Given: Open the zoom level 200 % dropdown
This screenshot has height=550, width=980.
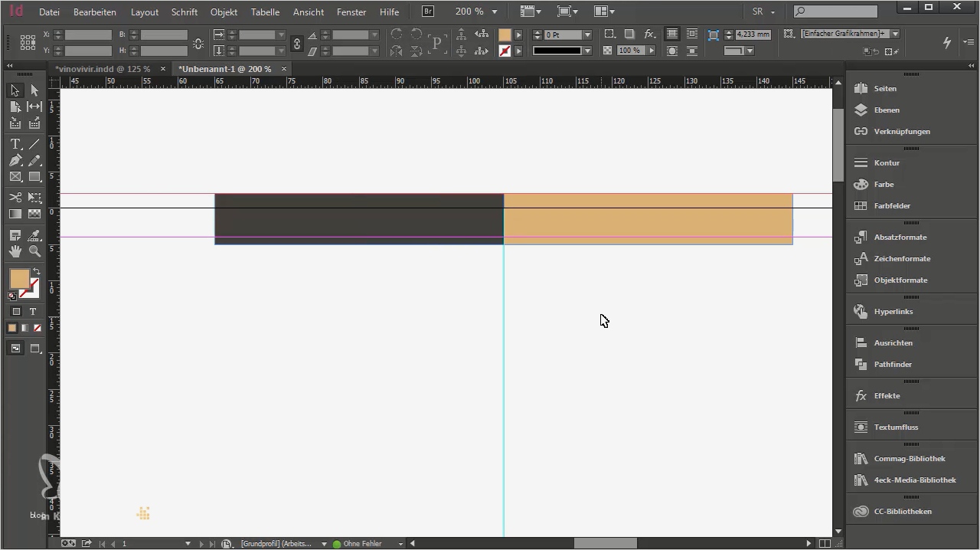Looking at the screenshot, I should (494, 12).
